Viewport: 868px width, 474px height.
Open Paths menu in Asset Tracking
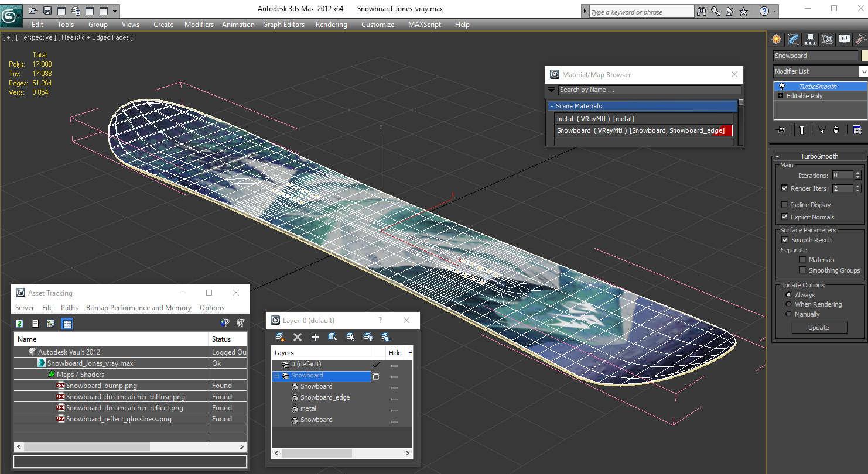point(69,308)
